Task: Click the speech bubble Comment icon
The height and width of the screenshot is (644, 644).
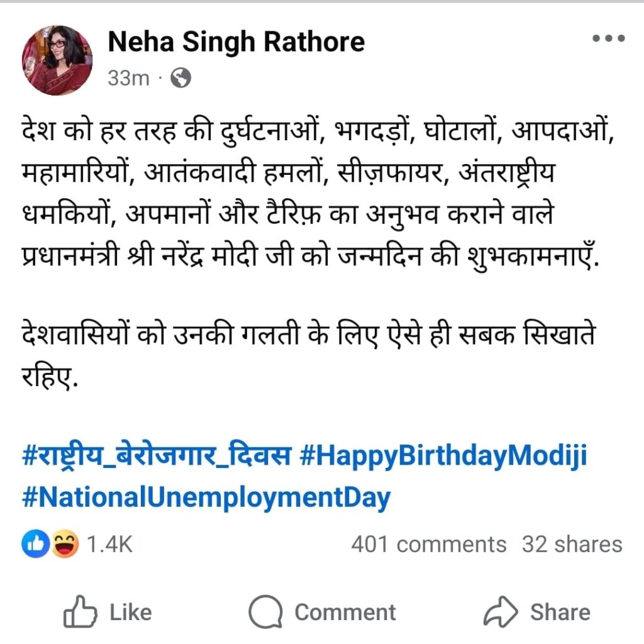Action: (265, 612)
